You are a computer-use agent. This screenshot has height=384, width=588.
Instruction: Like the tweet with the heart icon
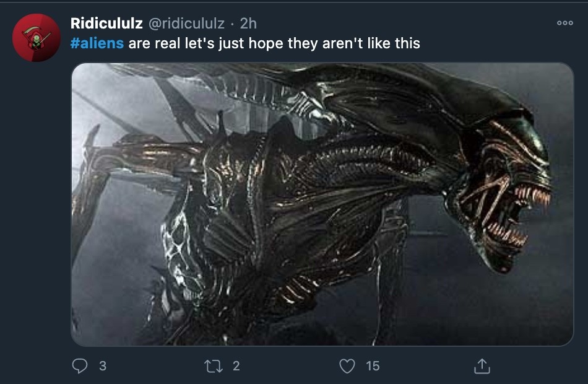tap(347, 366)
